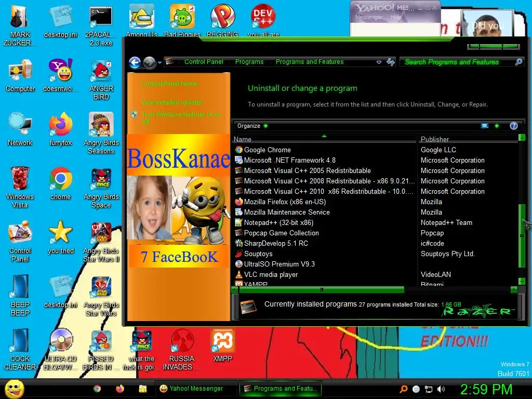The image size is (532, 399).
Task: Select Mozilla Firefox (x86 en-US) entry
Action: (285, 202)
